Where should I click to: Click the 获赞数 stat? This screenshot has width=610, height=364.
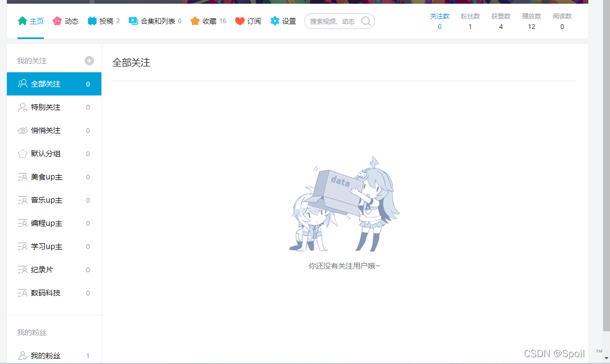(x=501, y=22)
